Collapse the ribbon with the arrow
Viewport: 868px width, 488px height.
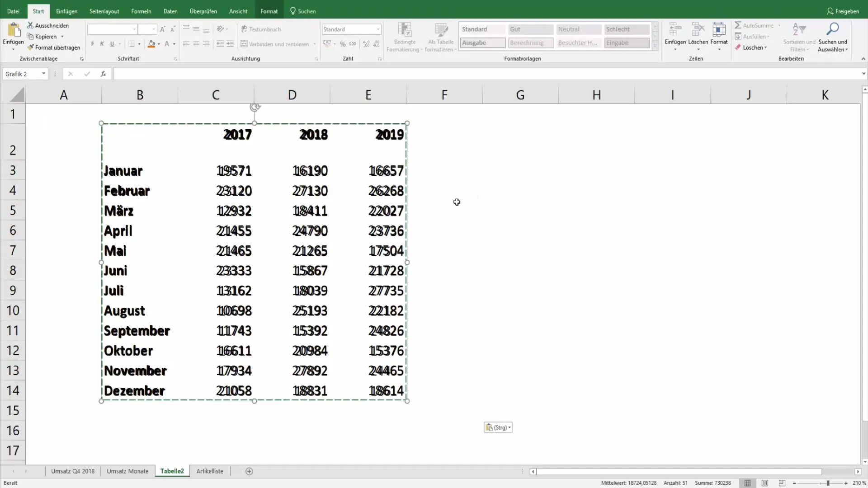[x=863, y=59]
